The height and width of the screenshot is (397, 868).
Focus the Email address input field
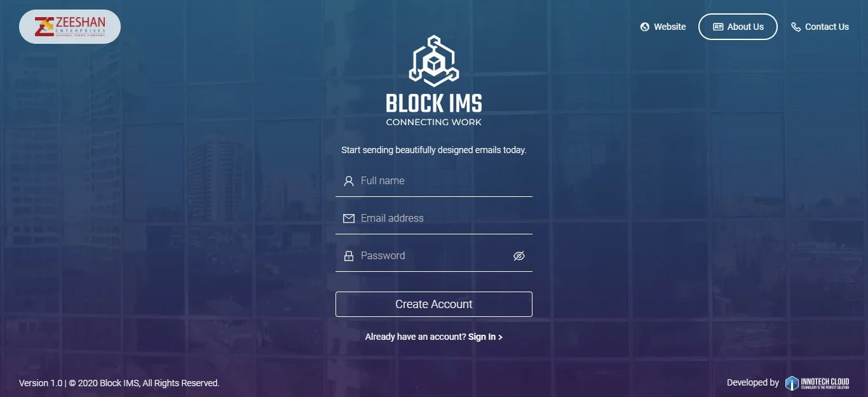(x=434, y=219)
